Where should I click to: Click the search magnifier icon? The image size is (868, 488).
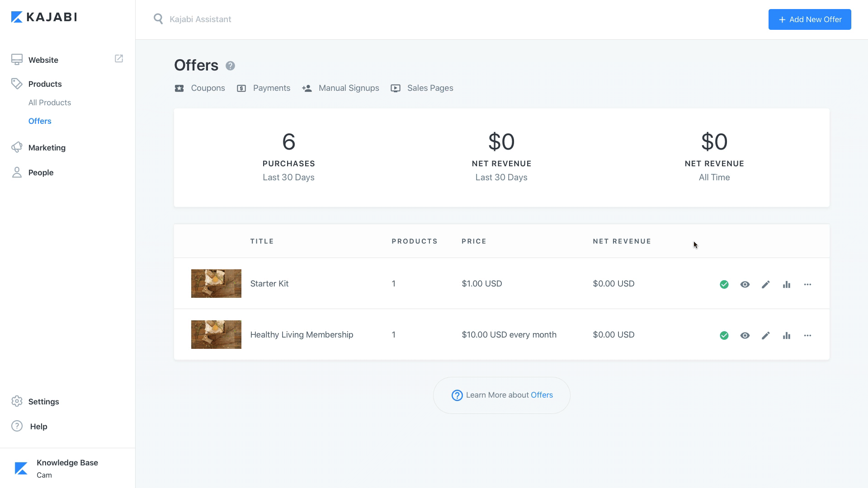(x=158, y=19)
